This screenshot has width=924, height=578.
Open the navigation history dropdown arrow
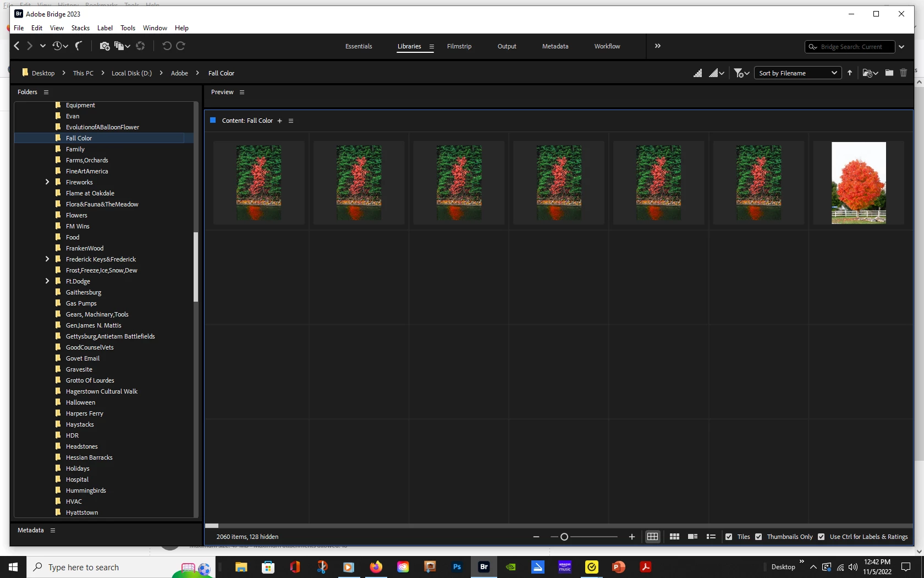tap(43, 46)
